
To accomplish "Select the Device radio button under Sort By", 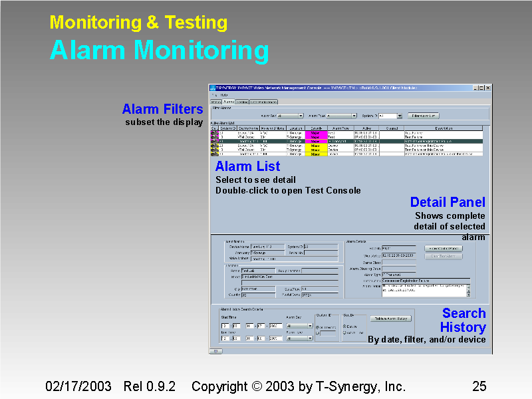I will (x=344, y=325).
